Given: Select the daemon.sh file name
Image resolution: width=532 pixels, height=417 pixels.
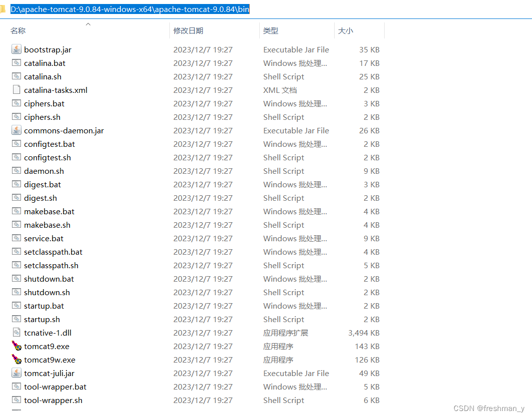Looking at the screenshot, I should pyautogui.click(x=44, y=171).
